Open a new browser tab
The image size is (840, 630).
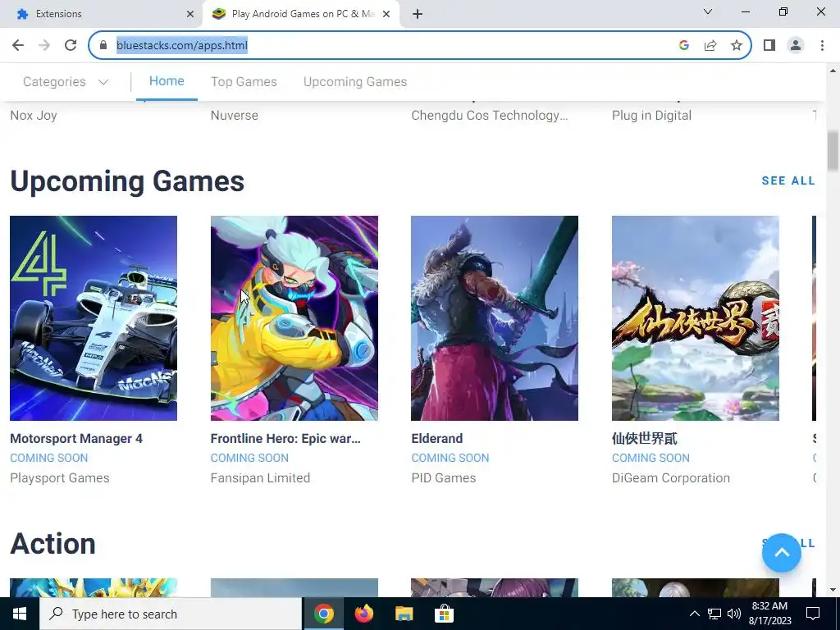[x=418, y=15]
